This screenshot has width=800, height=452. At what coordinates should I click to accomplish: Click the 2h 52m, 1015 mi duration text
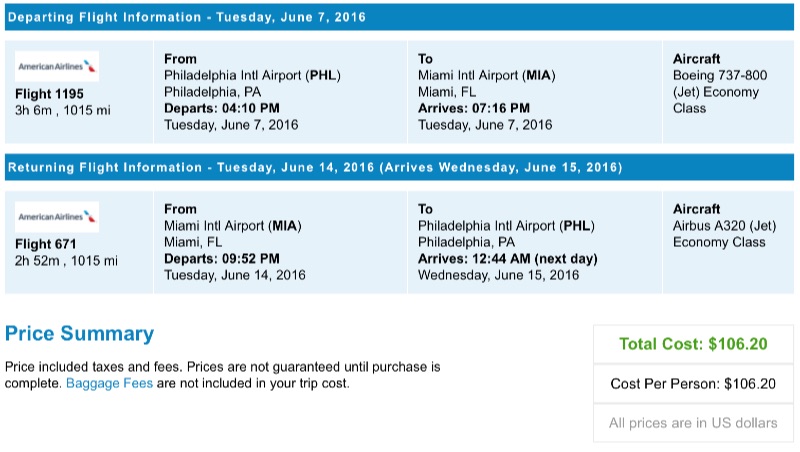[66, 260]
